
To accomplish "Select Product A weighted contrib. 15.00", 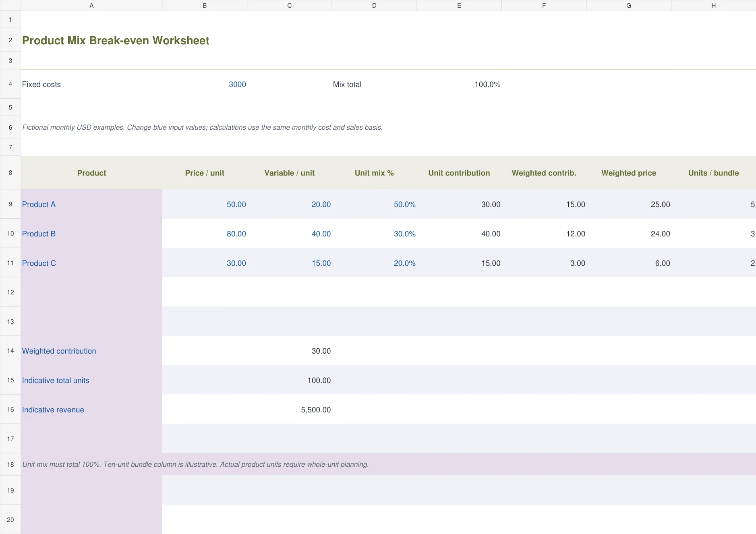I will pos(544,204).
